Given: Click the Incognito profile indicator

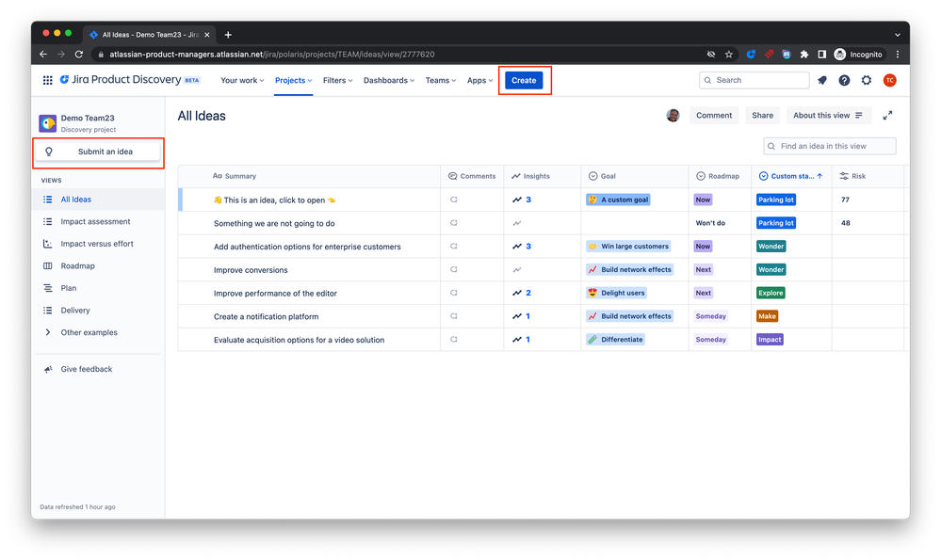Looking at the screenshot, I should tap(858, 55).
